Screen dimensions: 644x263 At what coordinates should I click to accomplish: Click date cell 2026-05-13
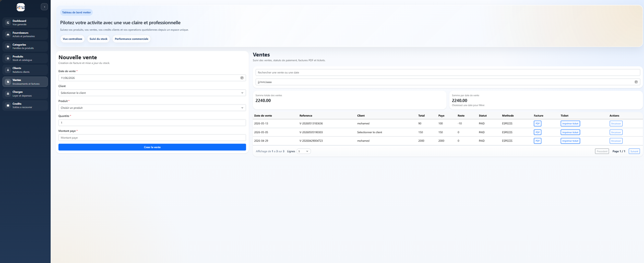click(x=261, y=123)
